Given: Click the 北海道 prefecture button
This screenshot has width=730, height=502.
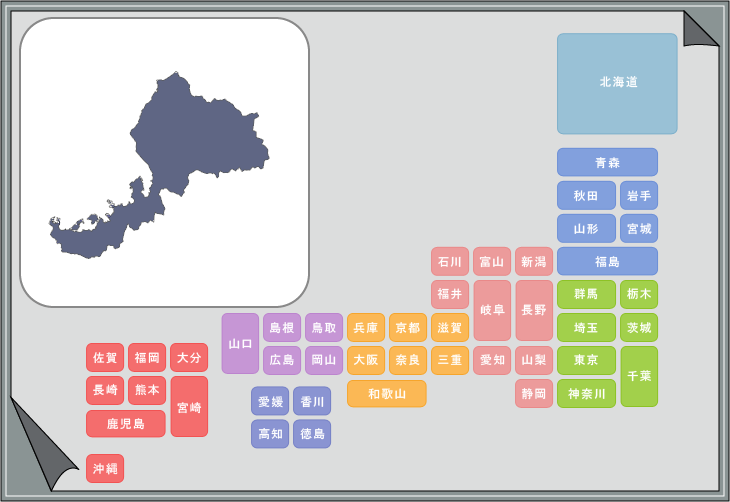Looking at the screenshot, I should point(617,83).
